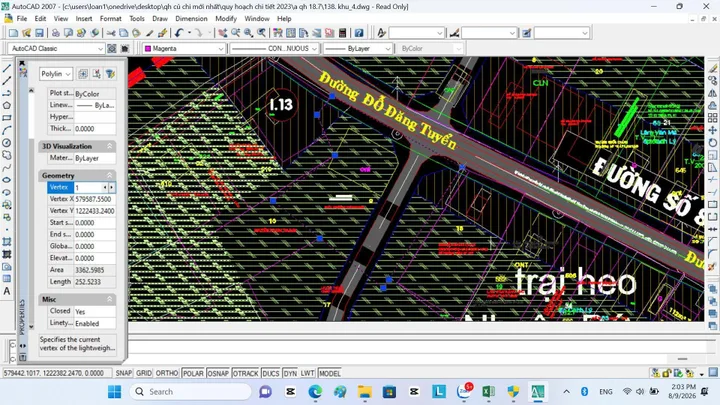Toggle SNAP mode in status bar

124,373
